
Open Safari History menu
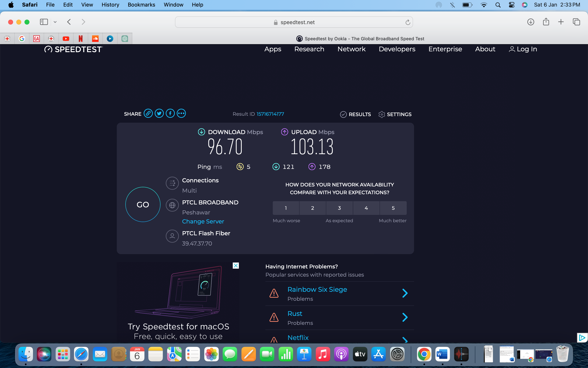coord(110,5)
